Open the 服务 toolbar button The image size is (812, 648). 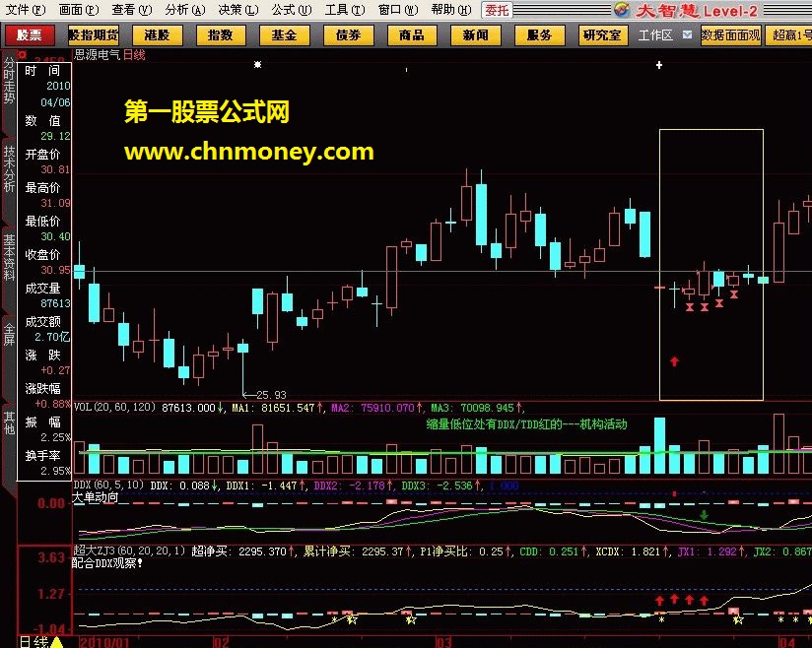point(539,35)
